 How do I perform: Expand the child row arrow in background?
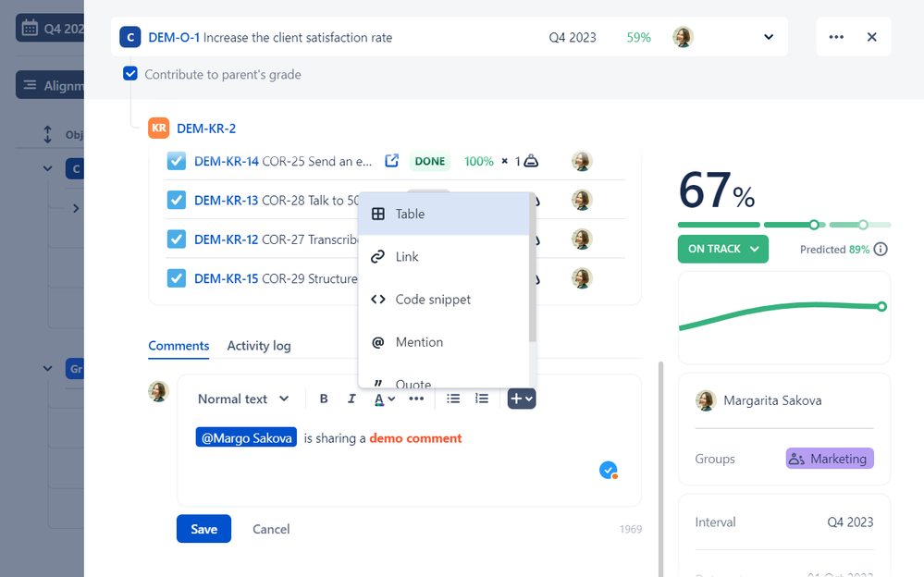76,208
